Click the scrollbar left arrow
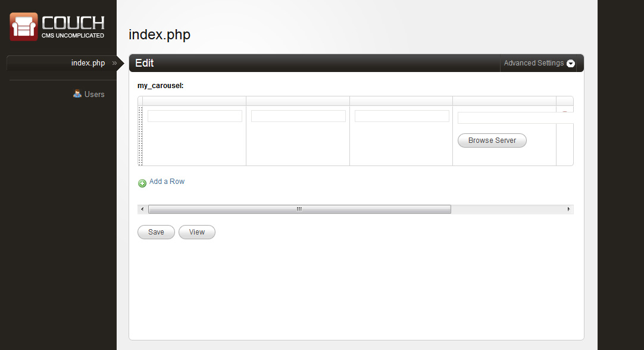Image resolution: width=644 pixels, height=350 pixels. coord(142,209)
